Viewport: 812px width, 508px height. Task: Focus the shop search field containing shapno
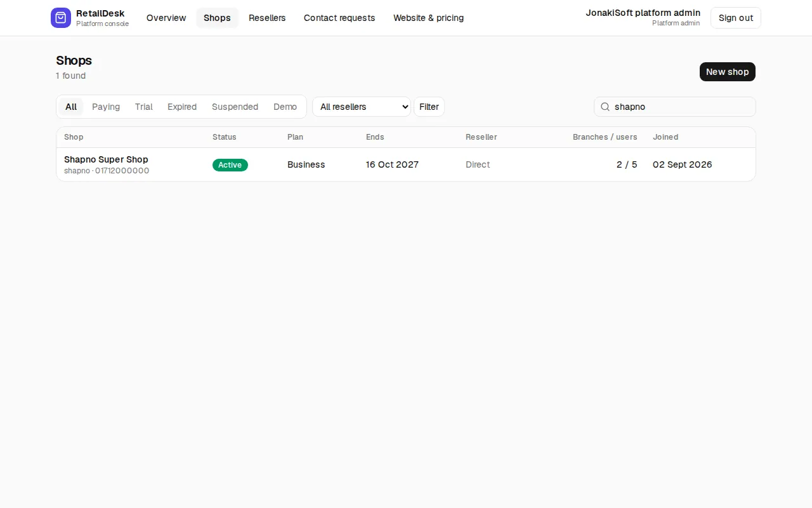[675, 107]
